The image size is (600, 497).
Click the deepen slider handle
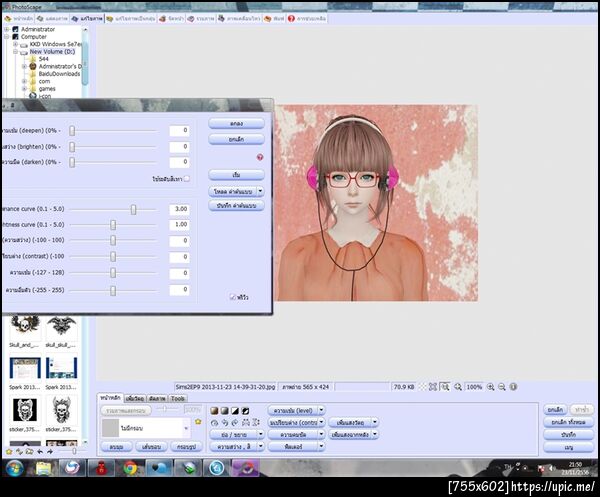click(x=72, y=131)
